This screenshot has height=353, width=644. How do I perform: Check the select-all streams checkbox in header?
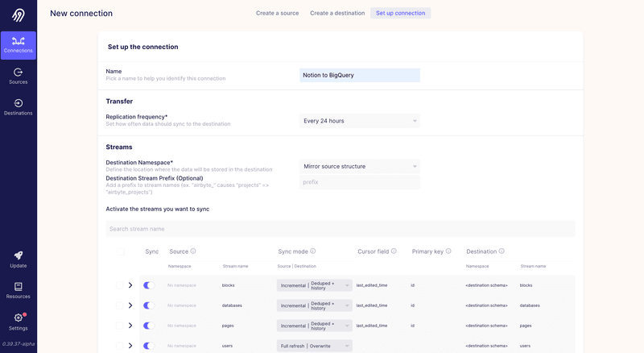(120, 251)
